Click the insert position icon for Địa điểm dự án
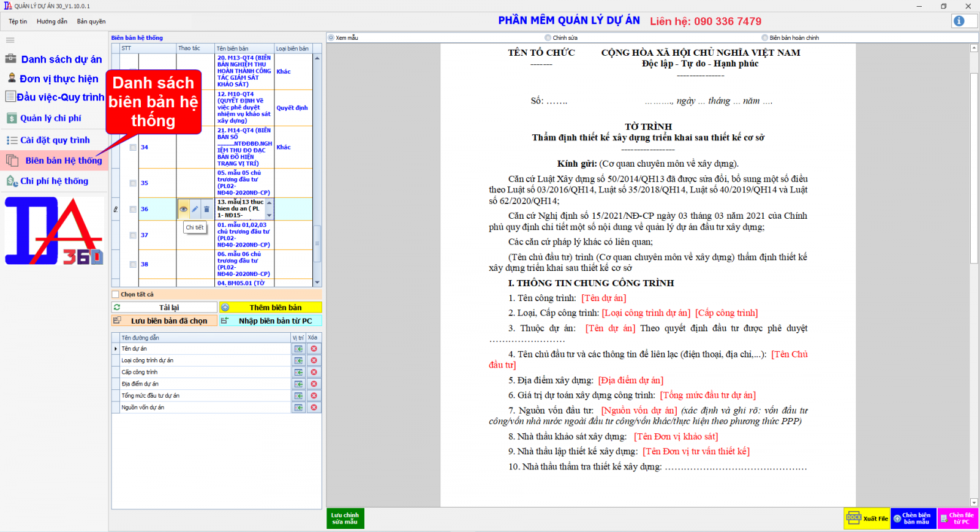Screen dimensions: 980x532 pyautogui.click(x=298, y=384)
